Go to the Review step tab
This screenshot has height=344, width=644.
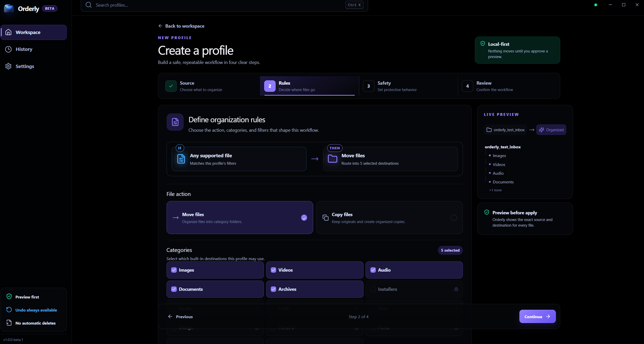click(507, 86)
